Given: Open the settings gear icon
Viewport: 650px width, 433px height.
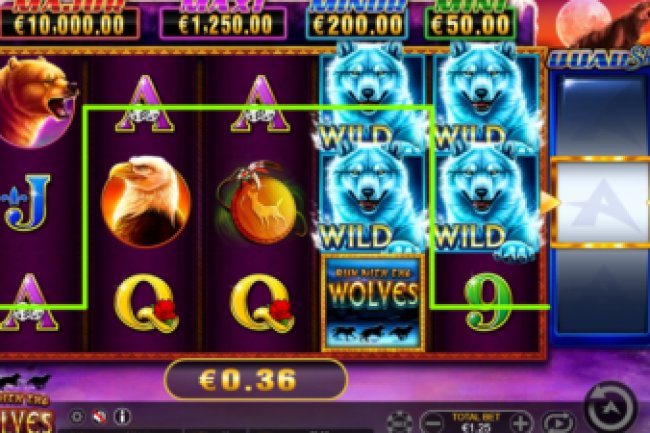Looking at the screenshot, I should click(x=77, y=416).
